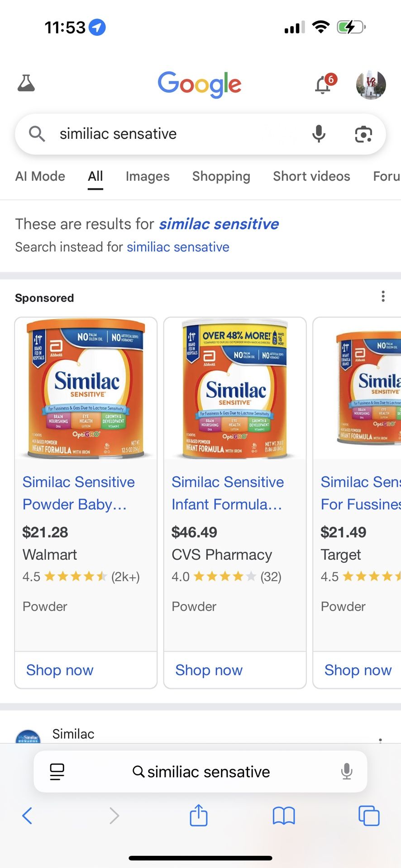Viewport: 401px width, 868px height.
Task: Tap the Safari address bar microphone
Action: point(347,771)
